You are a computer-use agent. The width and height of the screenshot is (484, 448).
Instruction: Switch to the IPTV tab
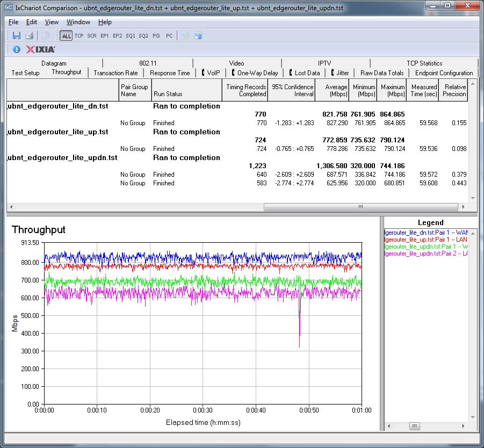tap(324, 63)
